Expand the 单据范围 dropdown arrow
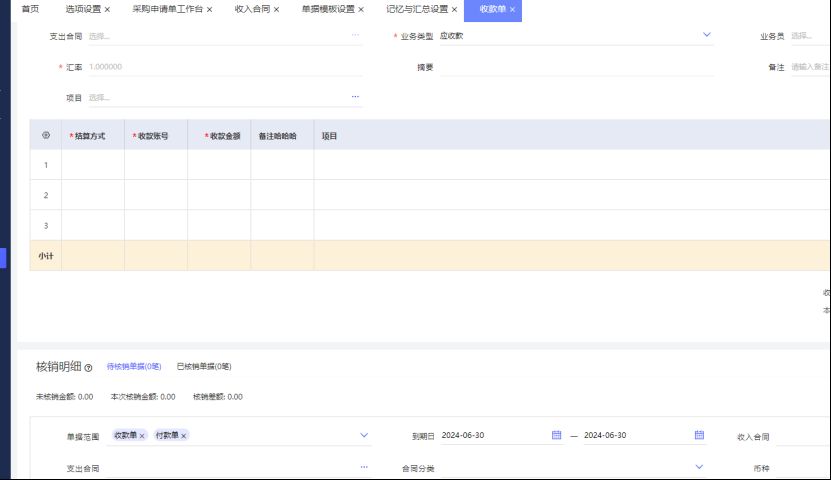The height and width of the screenshot is (480, 831). [x=364, y=435]
